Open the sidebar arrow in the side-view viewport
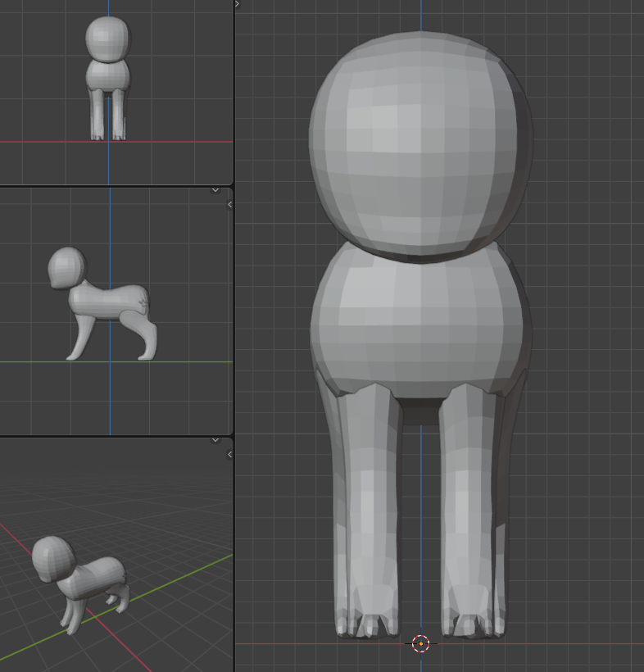Viewport: 644px width, 672px height. click(229, 204)
